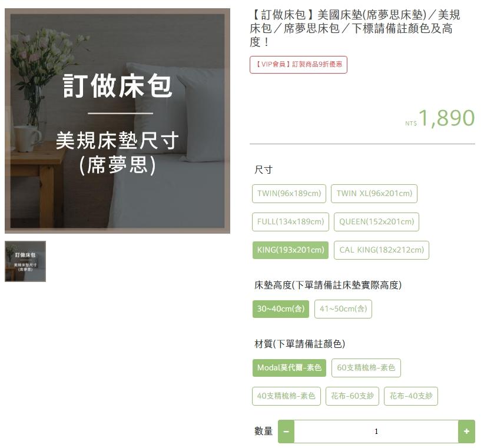
Task: Choose the 花布-40支紗 material option
Action: tap(411, 396)
